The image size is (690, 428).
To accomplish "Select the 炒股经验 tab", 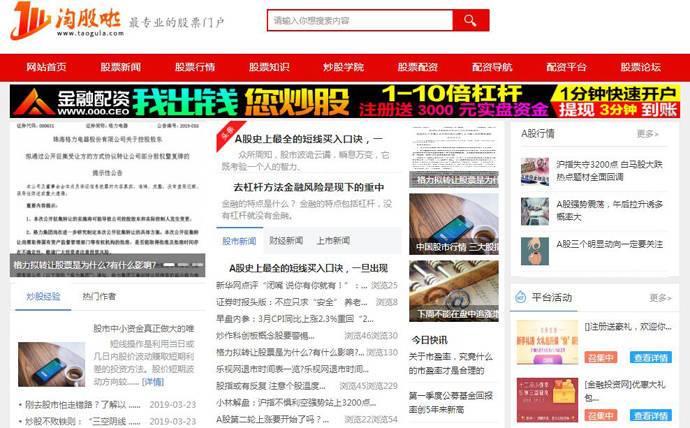I will [43, 296].
